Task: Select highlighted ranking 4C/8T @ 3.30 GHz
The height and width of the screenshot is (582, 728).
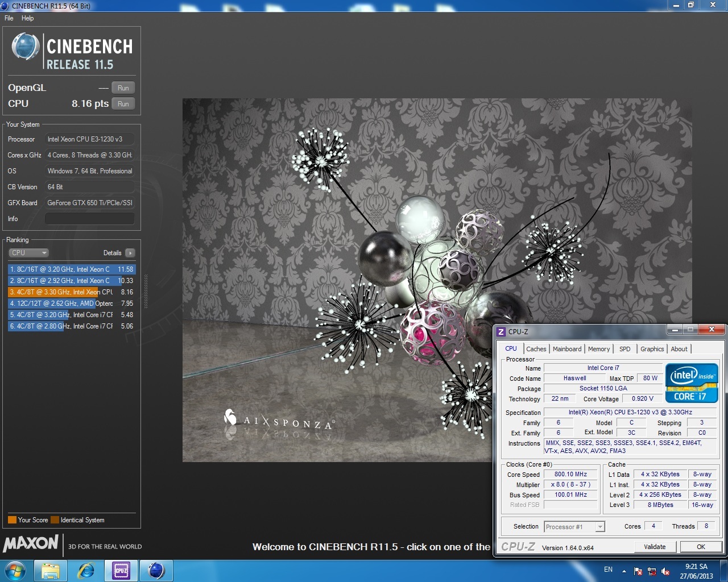Action: click(x=72, y=292)
